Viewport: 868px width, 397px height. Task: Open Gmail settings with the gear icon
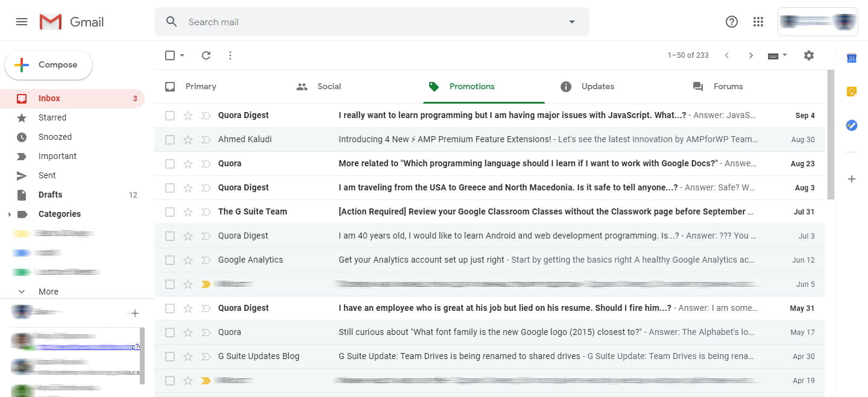tap(808, 55)
